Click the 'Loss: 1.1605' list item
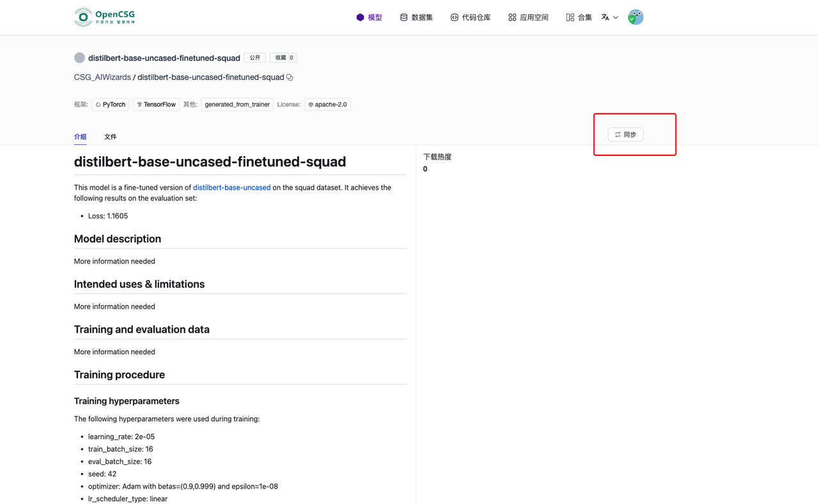Screen dimensions: 818x504 pos(108,216)
